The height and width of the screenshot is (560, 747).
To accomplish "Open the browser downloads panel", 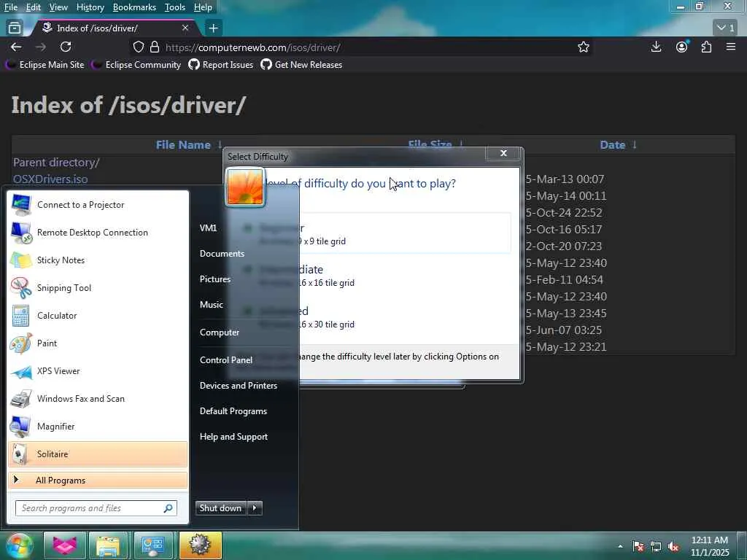I will pyautogui.click(x=656, y=47).
